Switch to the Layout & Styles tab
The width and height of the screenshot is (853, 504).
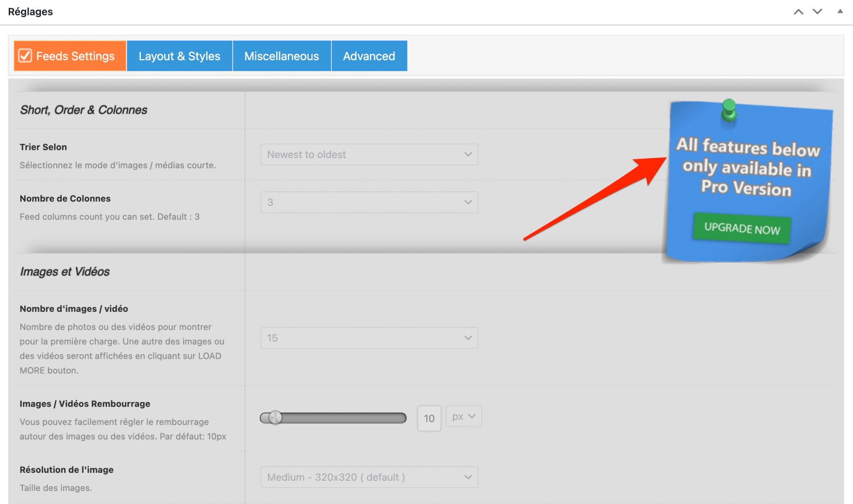click(179, 56)
